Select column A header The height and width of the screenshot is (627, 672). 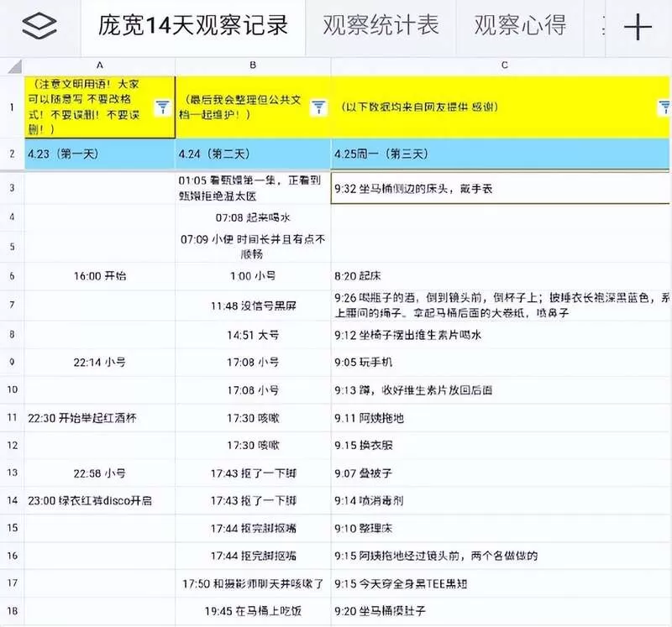pos(99,65)
